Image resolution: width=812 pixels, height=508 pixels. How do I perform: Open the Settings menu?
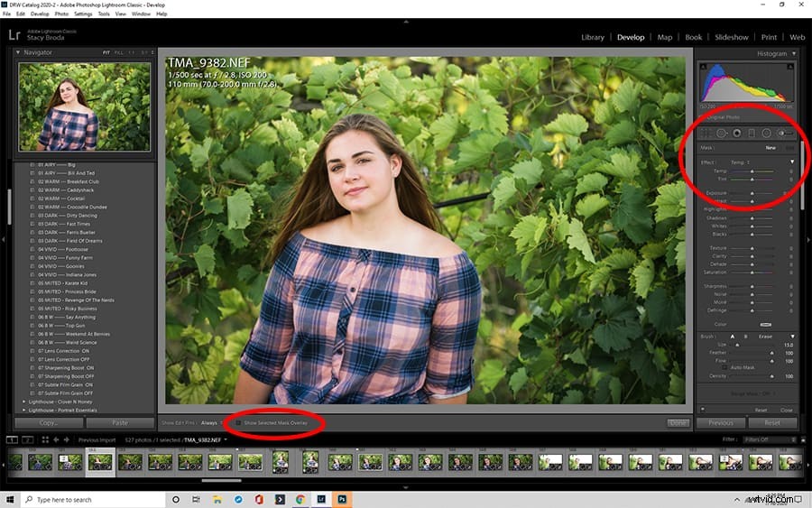point(83,14)
